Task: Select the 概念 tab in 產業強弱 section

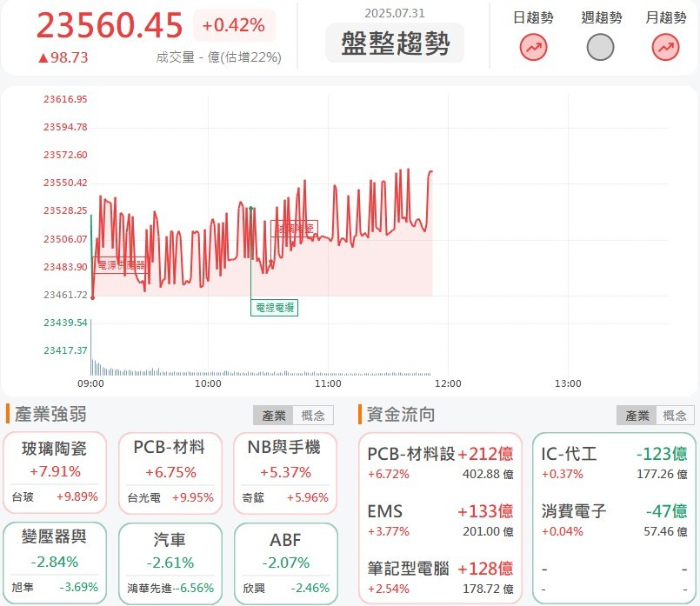Action: (x=313, y=416)
